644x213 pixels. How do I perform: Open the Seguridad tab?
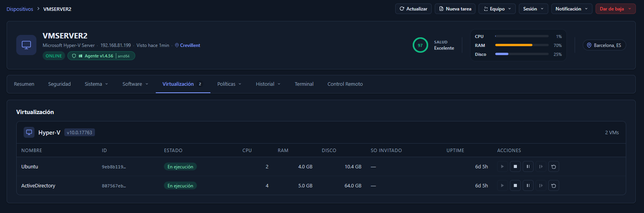coord(59,84)
